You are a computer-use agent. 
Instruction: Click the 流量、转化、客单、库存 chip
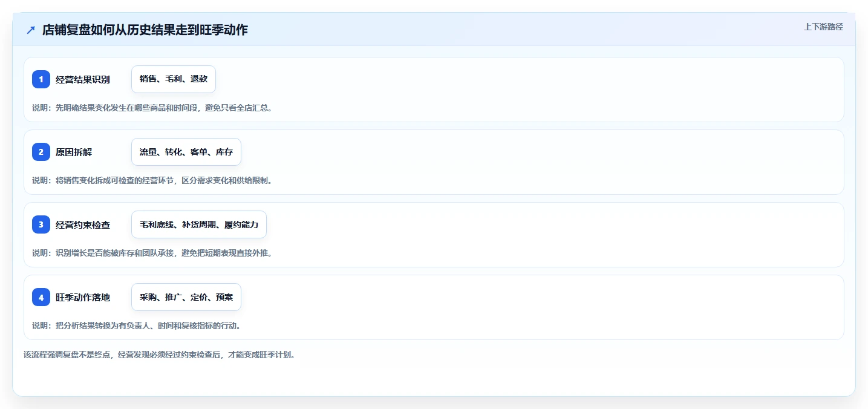186,152
